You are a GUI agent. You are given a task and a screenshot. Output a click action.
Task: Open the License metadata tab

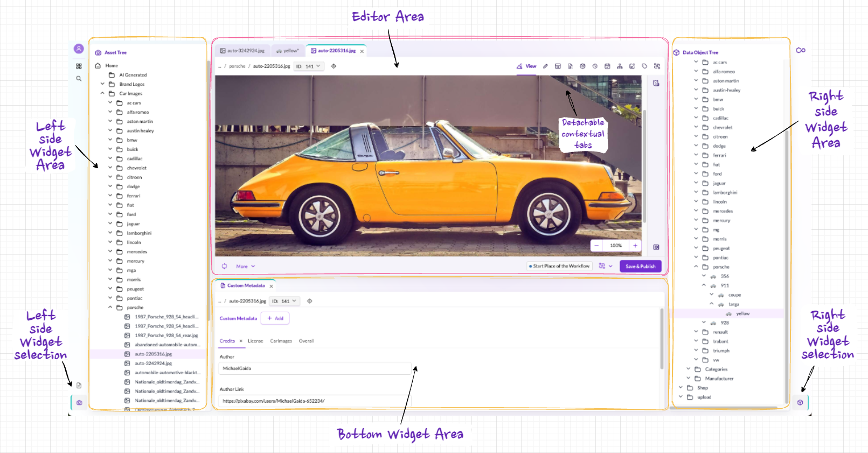pos(255,341)
